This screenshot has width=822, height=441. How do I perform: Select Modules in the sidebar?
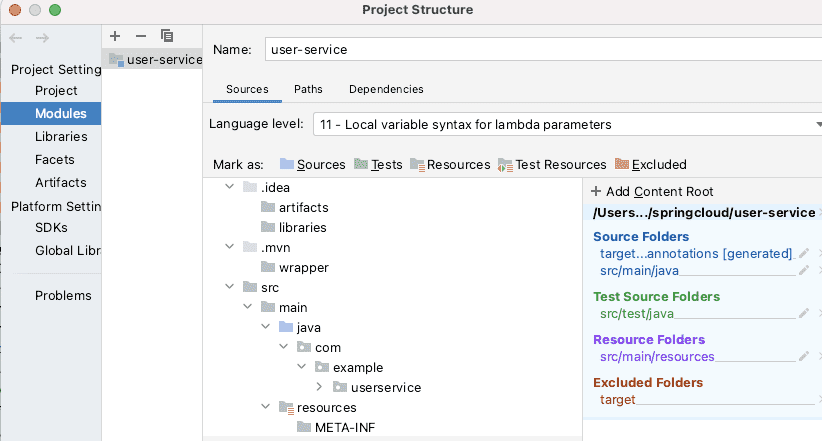51,113
